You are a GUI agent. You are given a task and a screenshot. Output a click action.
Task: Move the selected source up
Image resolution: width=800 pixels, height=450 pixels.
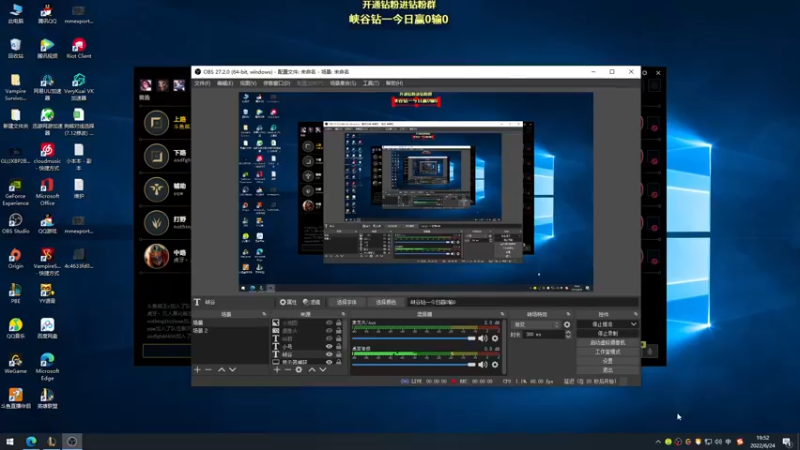pos(312,369)
